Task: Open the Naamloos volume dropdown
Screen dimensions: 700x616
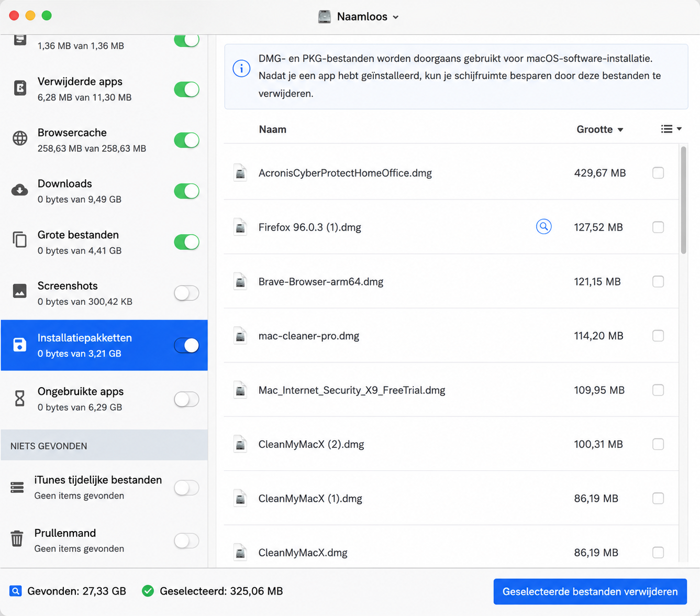Action: coord(396,17)
